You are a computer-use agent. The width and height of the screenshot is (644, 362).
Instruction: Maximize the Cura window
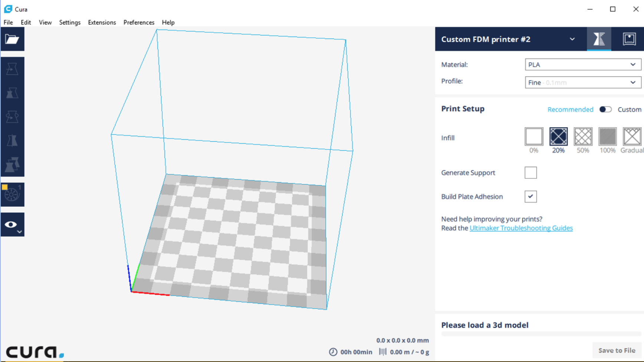coord(613,9)
